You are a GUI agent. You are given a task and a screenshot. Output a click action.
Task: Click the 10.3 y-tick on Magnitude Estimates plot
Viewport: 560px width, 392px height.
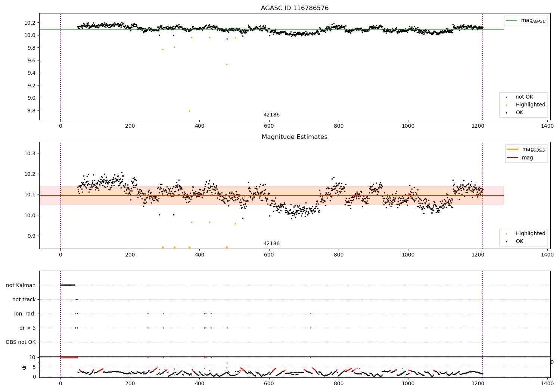click(30, 153)
